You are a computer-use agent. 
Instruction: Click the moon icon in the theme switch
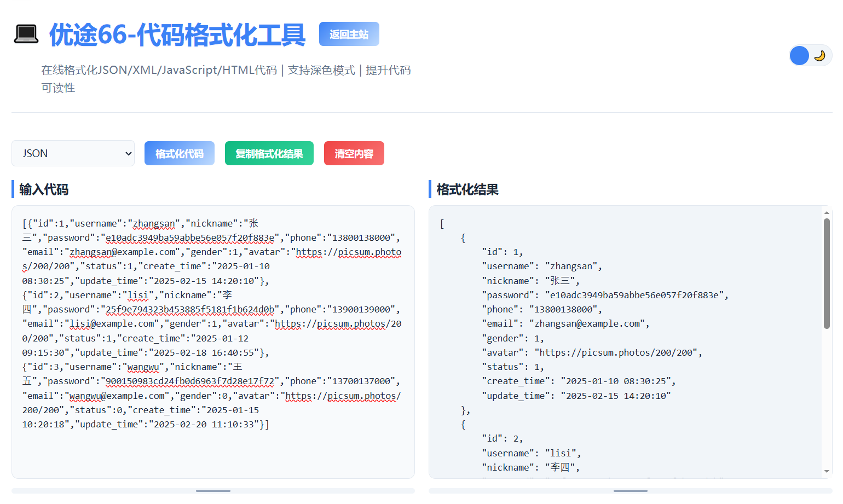(819, 55)
